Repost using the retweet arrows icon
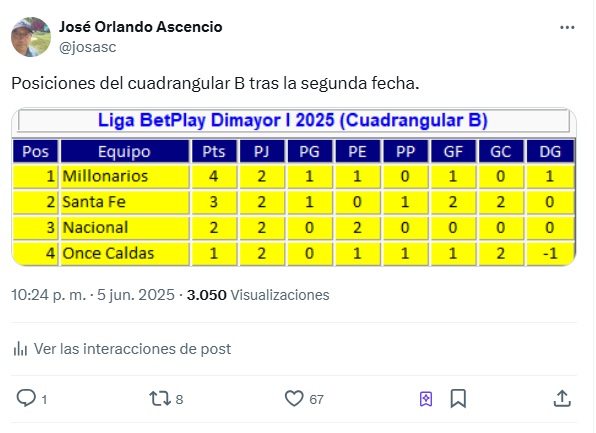Screen dimensions: 596x433 coord(160,399)
